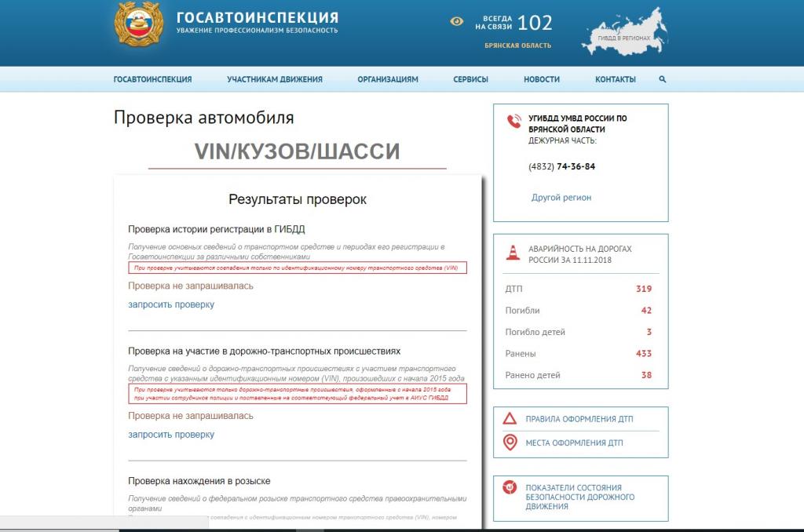Choose Другой регион link

tap(561, 197)
